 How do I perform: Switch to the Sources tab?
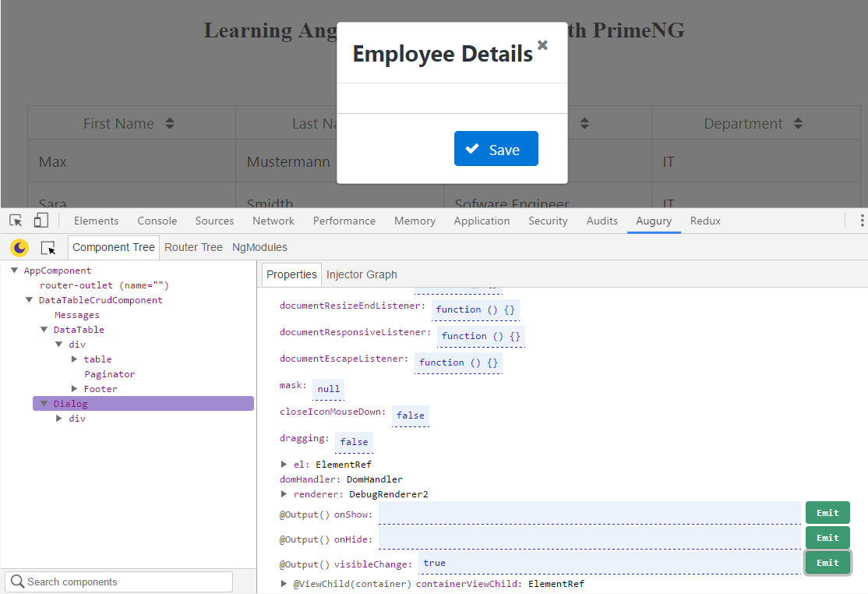[214, 221]
